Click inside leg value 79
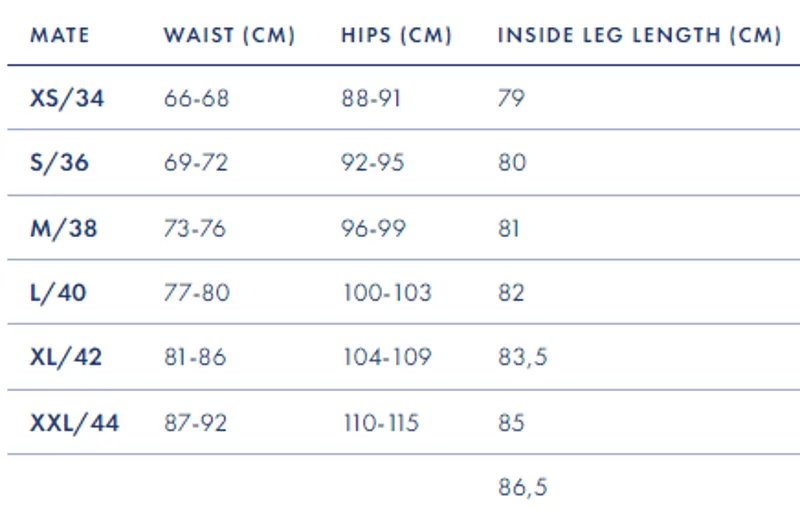800x510 pixels. (x=511, y=98)
